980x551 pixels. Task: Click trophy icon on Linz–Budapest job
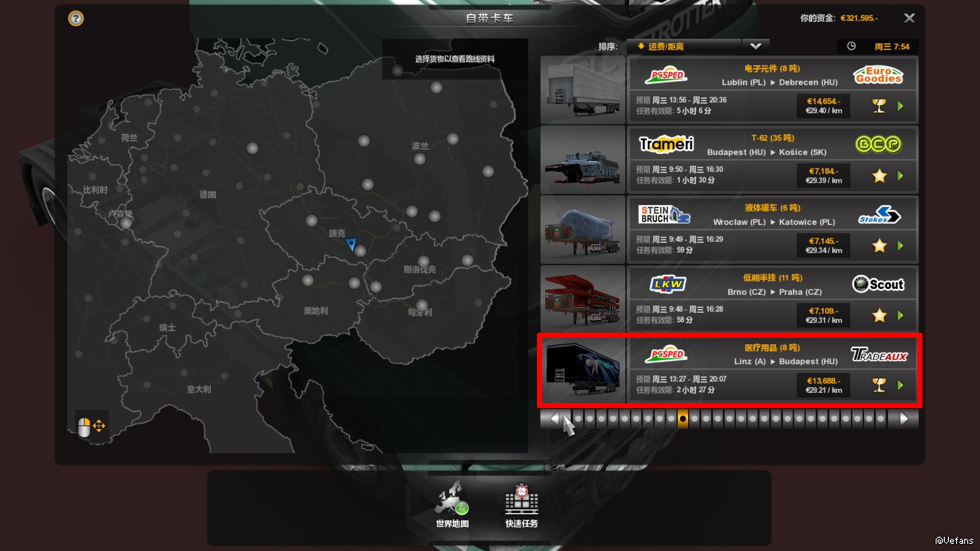click(879, 385)
